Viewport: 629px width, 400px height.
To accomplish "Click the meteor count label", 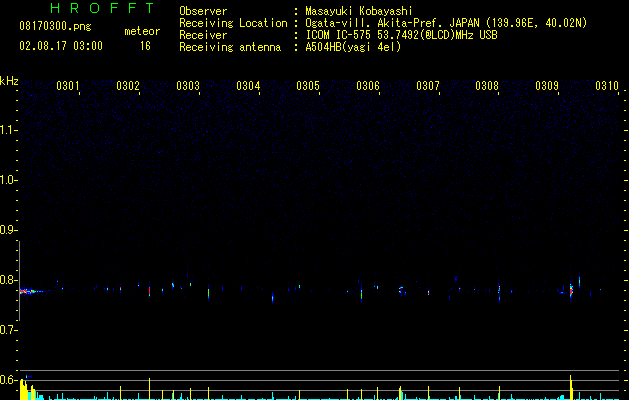I will pyautogui.click(x=142, y=31).
